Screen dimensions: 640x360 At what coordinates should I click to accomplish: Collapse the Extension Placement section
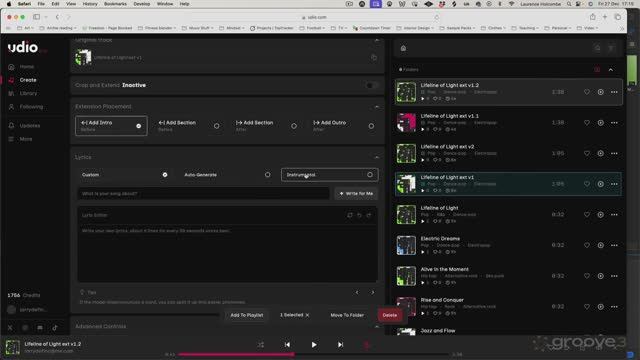click(376, 107)
